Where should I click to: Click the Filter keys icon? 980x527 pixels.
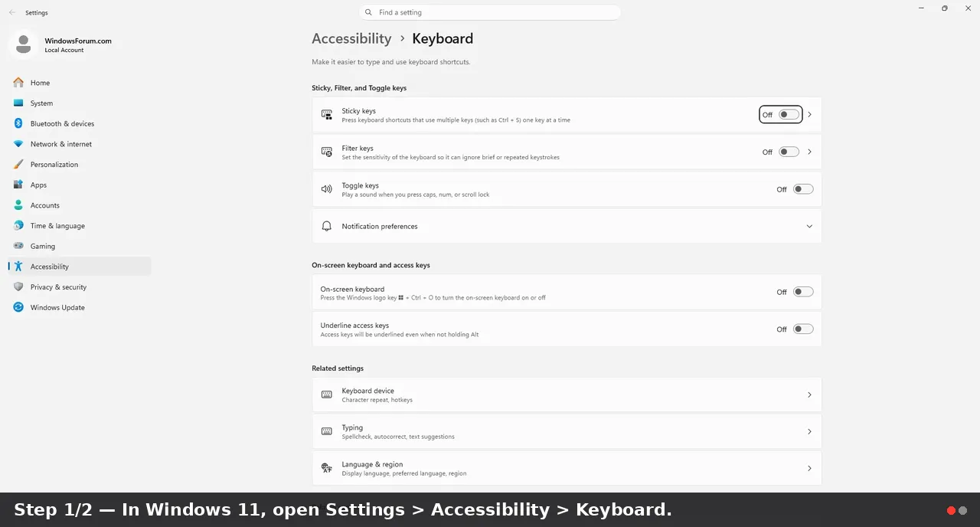(327, 152)
